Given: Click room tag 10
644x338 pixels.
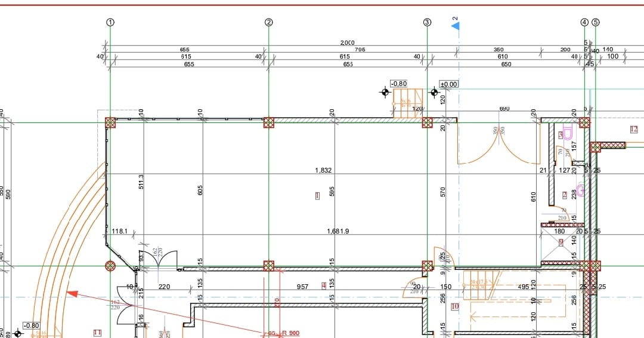Looking at the screenshot, I should click(454, 306).
